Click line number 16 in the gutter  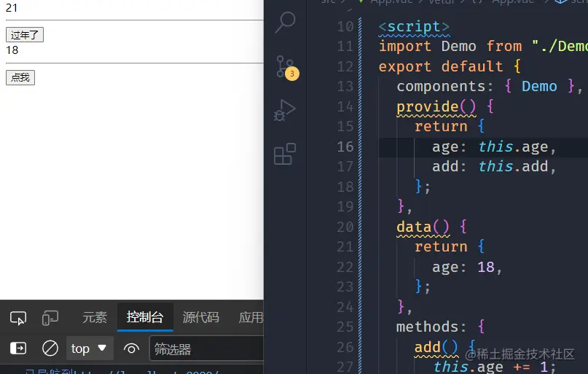click(345, 147)
